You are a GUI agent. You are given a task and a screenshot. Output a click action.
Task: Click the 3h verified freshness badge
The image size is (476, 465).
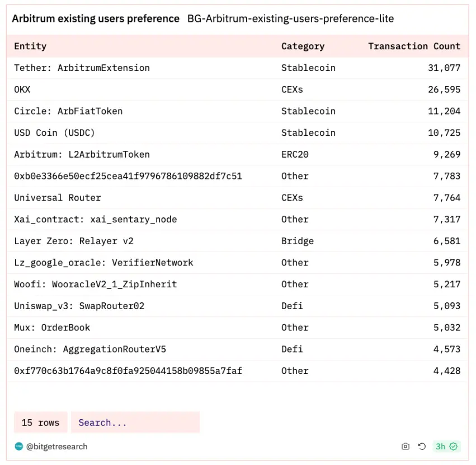pyautogui.click(x=446, y=447)
